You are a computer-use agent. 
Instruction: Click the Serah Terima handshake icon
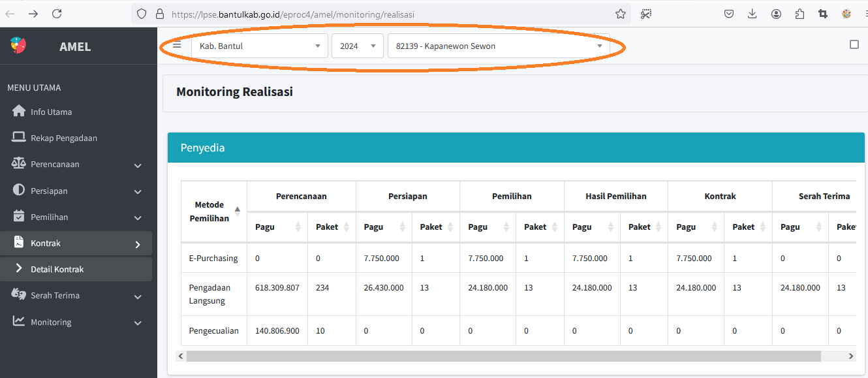(x=19, y=295)
